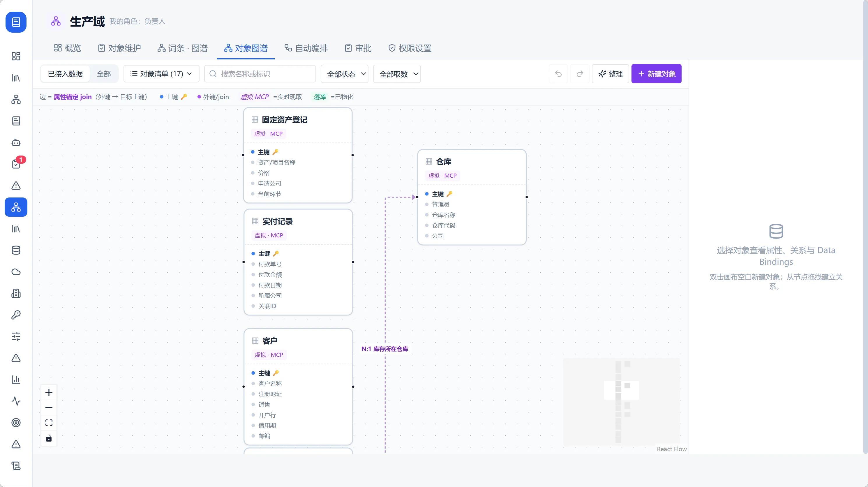Click the blue document logo icon
868x487 pixels.
(x=16, y=22)
